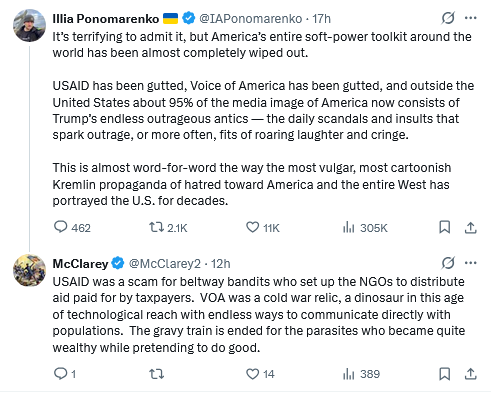This screenshot has height=396, width=491.
Task: Bookmark McClarey's reply
Action: pos(445,374)
